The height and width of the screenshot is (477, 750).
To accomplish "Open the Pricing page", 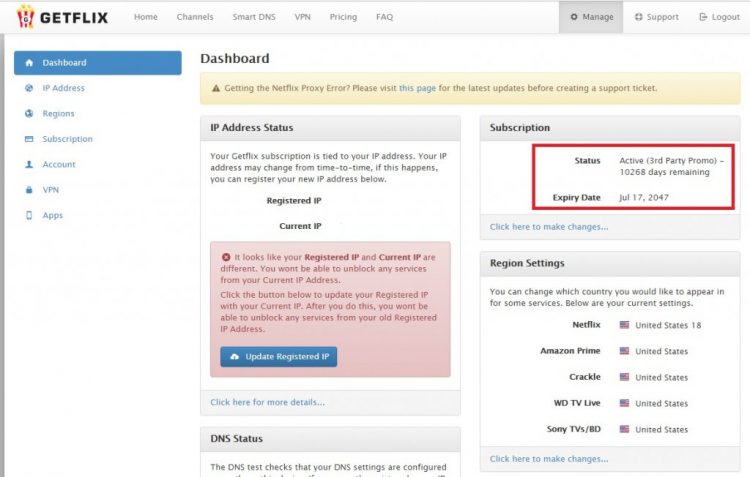I will pyautogui.click(x=343, y=17).
